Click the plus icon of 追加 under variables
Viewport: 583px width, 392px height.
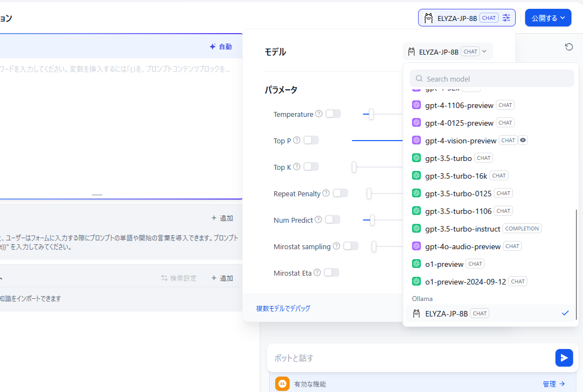(214, 218)
